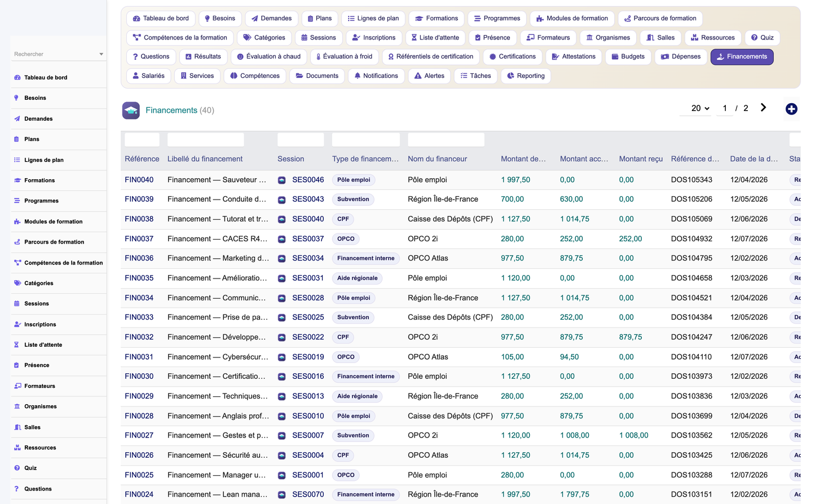Open financement FIN0024
This screenshot has height=504, width=815.
[139, 494]
